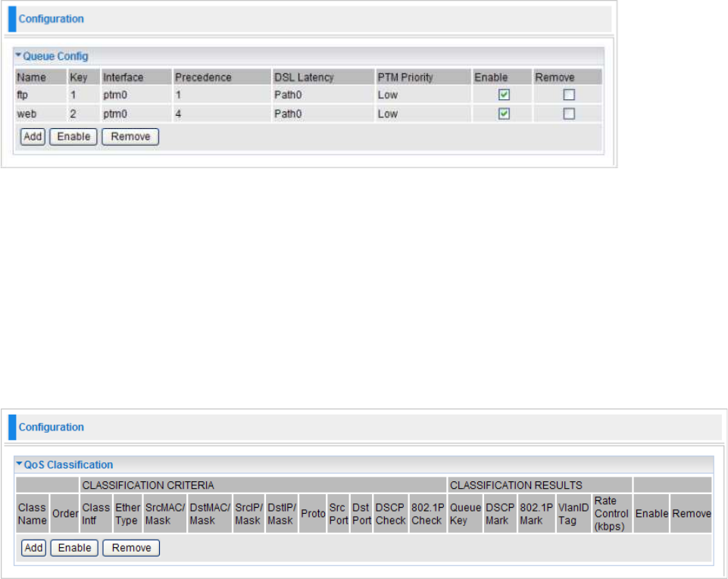Click the Queue Config title text
Image resolution: width=728 pixels, height=579 pixels.
[55, 56]
